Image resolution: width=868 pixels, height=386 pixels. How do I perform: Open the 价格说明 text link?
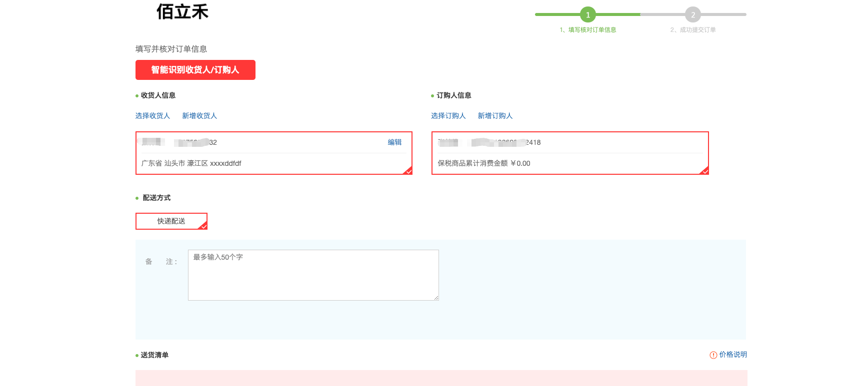click(x=733, y=355)
